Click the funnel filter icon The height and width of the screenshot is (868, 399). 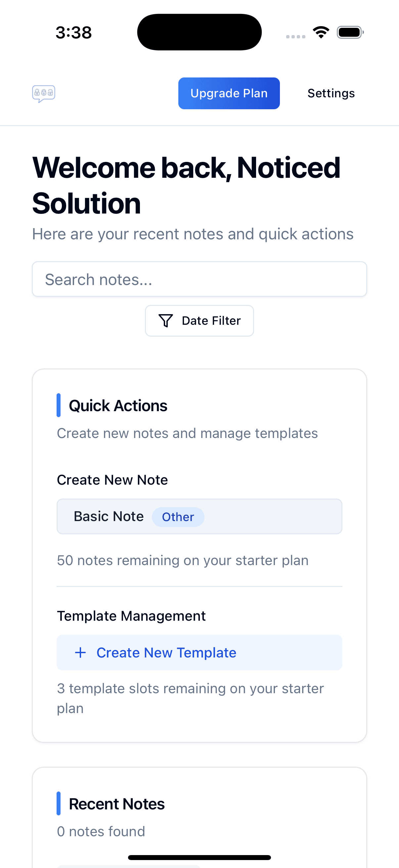pyautogui.click(x=166, y=320)
